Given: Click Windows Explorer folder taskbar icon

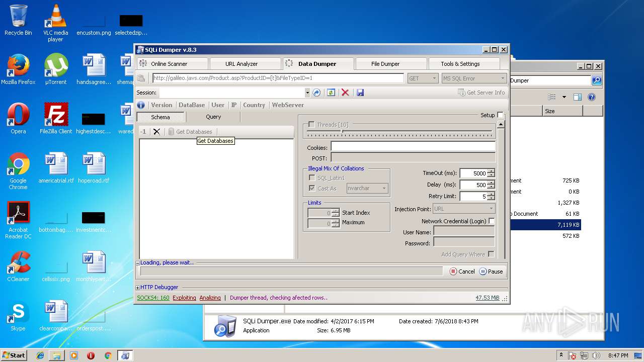Looking at the screenshot, I should [57, 355].
